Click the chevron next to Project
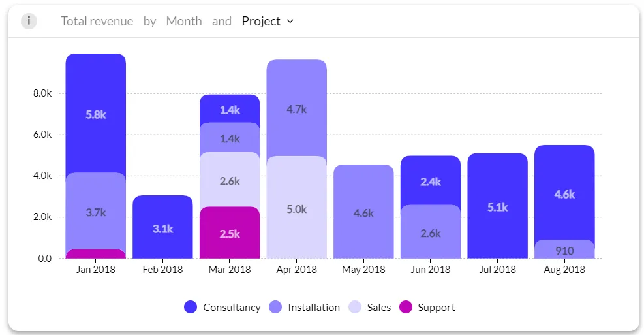Viewport: 644px width, 335px height. coord(290,22)
